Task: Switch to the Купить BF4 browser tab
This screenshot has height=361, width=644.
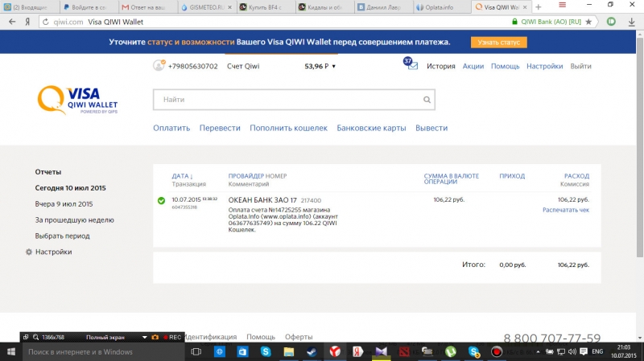Action: (265, 7)
